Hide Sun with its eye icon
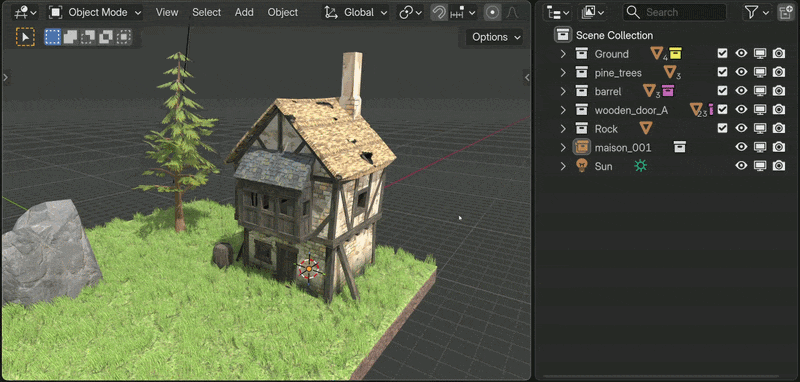Image resolution: width=800 pixels, height=382 pixels. pos(741,165)
